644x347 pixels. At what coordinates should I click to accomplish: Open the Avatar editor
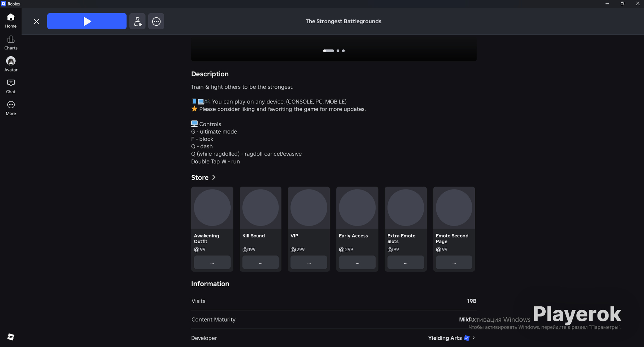point(11,65)
